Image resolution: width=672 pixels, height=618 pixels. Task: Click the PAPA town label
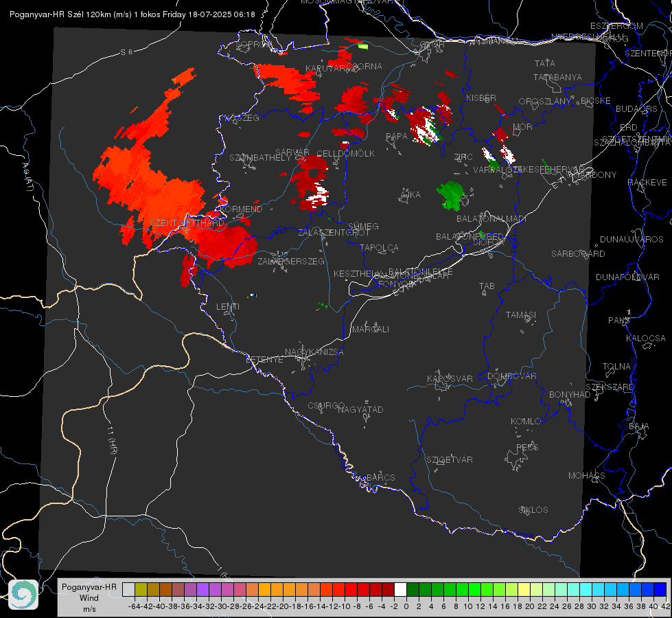(397, 137)
